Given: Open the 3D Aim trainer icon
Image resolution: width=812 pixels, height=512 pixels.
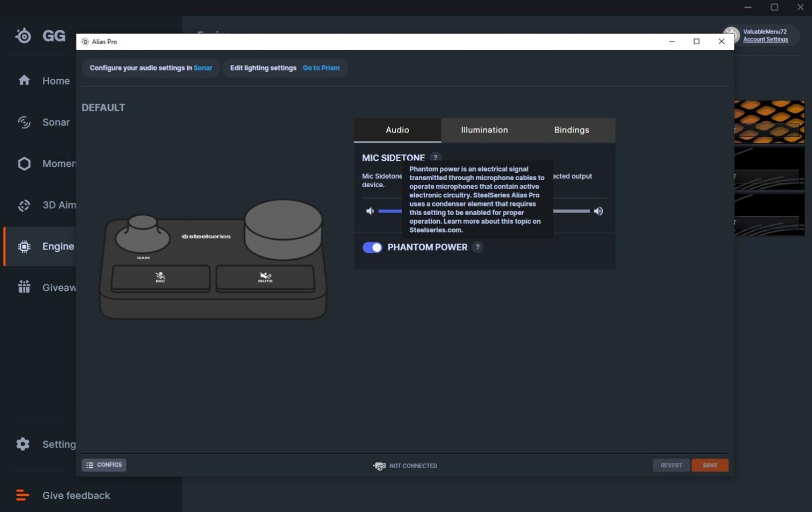Looking at the screenshot, I should pyautogui.click(x=24, y=205).
